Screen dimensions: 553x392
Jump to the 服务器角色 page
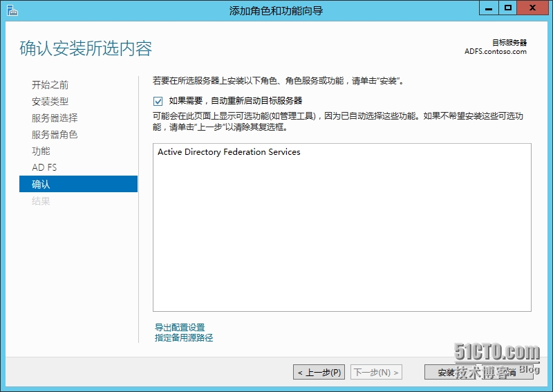[x=55, y=135]
